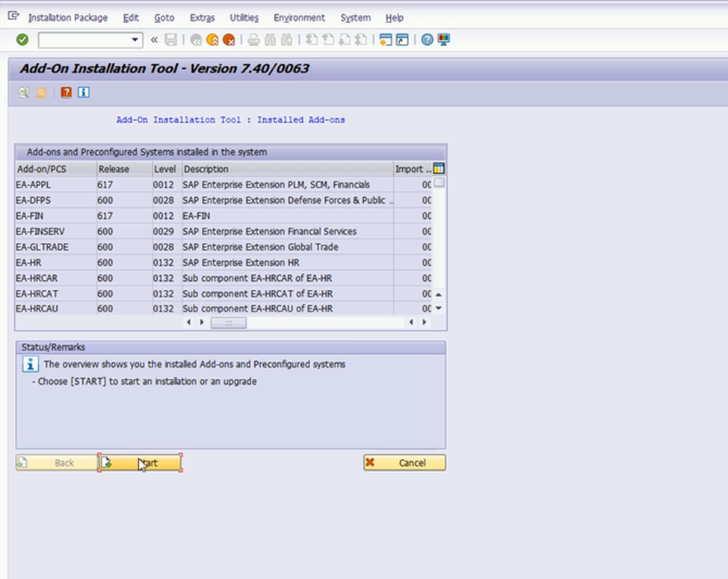
Task: Click the Start button
Action: [140, 463]
